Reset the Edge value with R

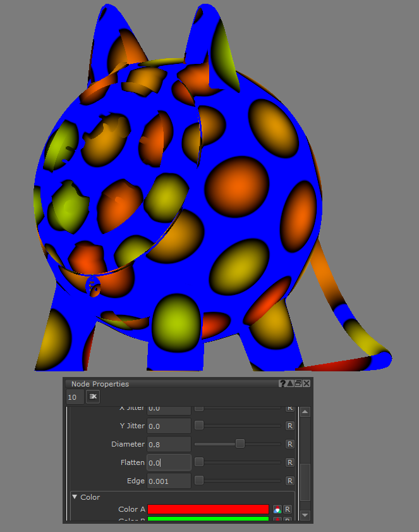(x=290, y=481)
